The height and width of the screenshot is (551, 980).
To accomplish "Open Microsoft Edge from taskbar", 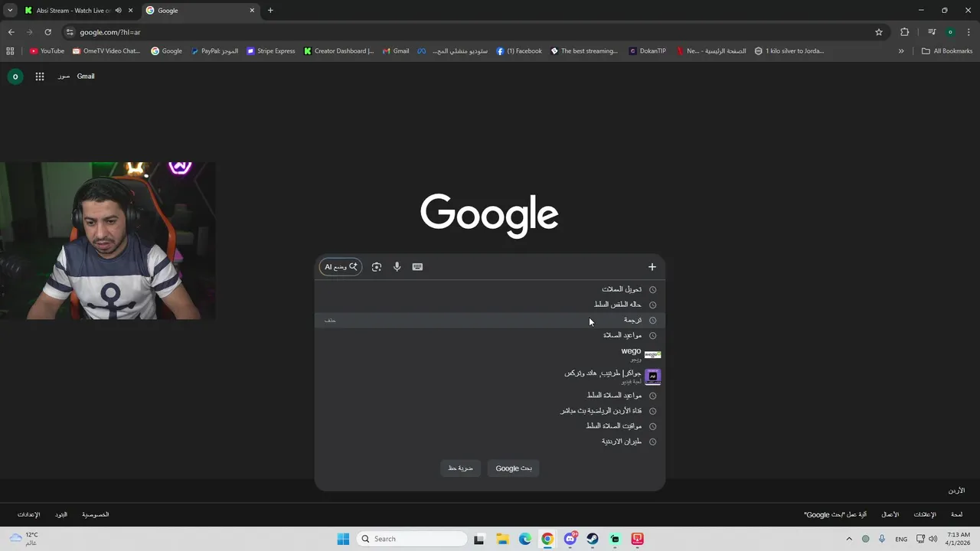I will (x=525, y=539).
